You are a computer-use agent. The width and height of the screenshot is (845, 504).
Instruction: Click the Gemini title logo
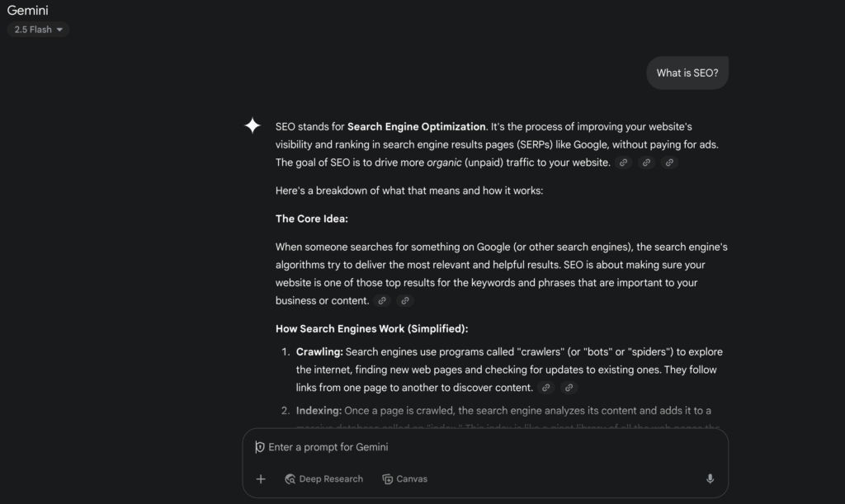point(28,11)
